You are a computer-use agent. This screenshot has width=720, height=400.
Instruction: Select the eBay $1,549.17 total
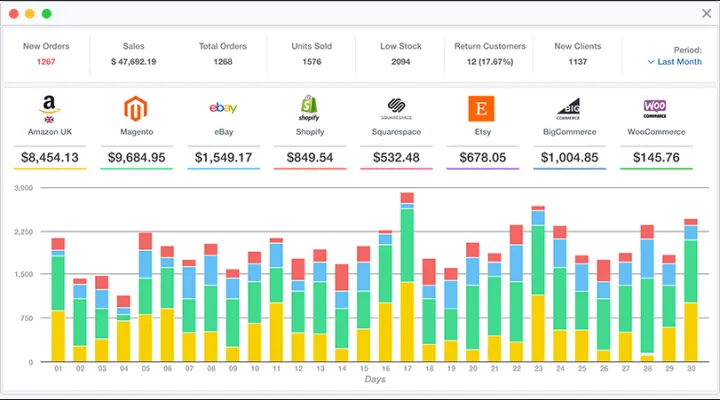[223, 158]
